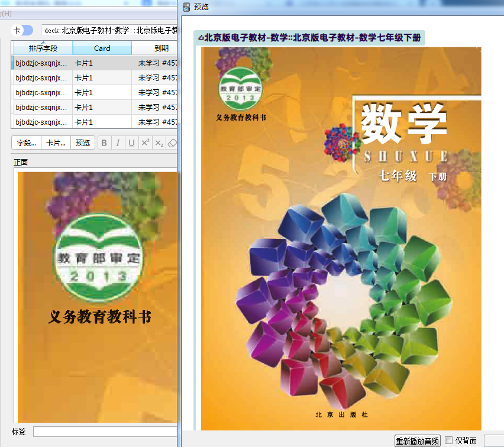Click the 到期 column header
This screenshot has height=447, width=504.
click(154, 48)
